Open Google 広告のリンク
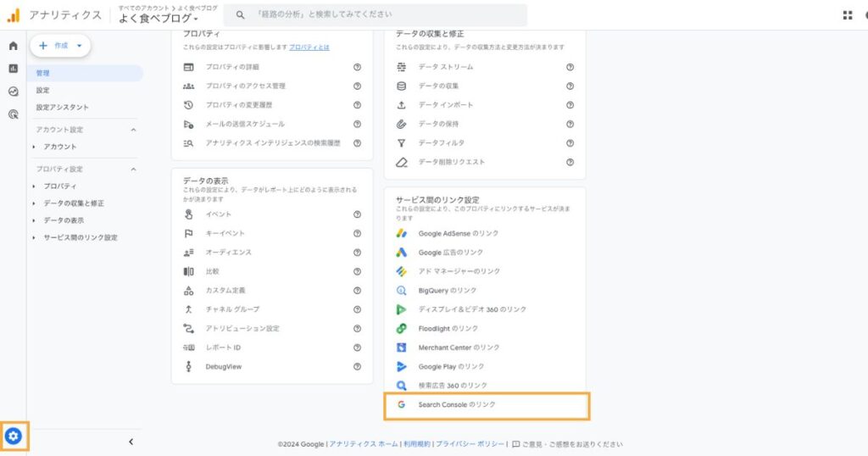 click(x=451, y=253)
